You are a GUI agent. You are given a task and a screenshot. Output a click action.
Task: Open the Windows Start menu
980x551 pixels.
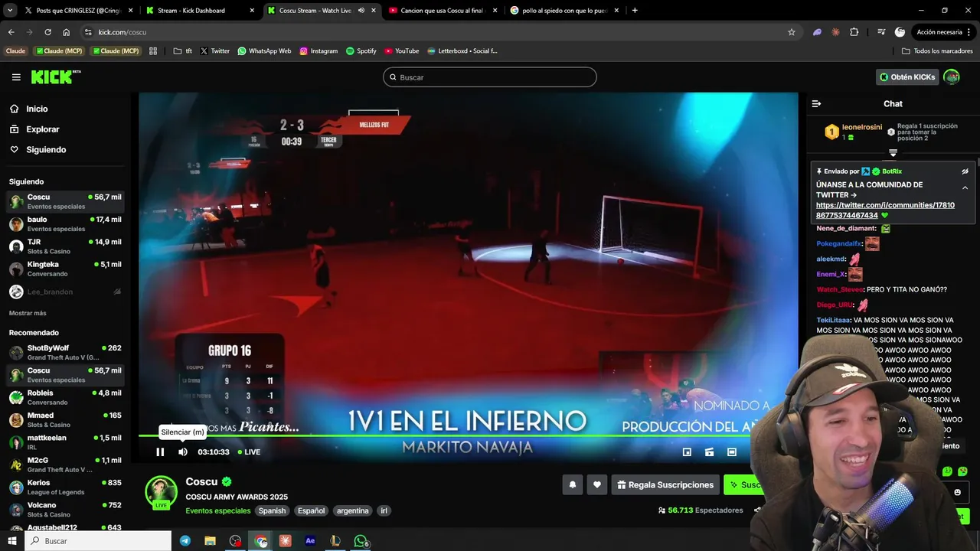11,541
